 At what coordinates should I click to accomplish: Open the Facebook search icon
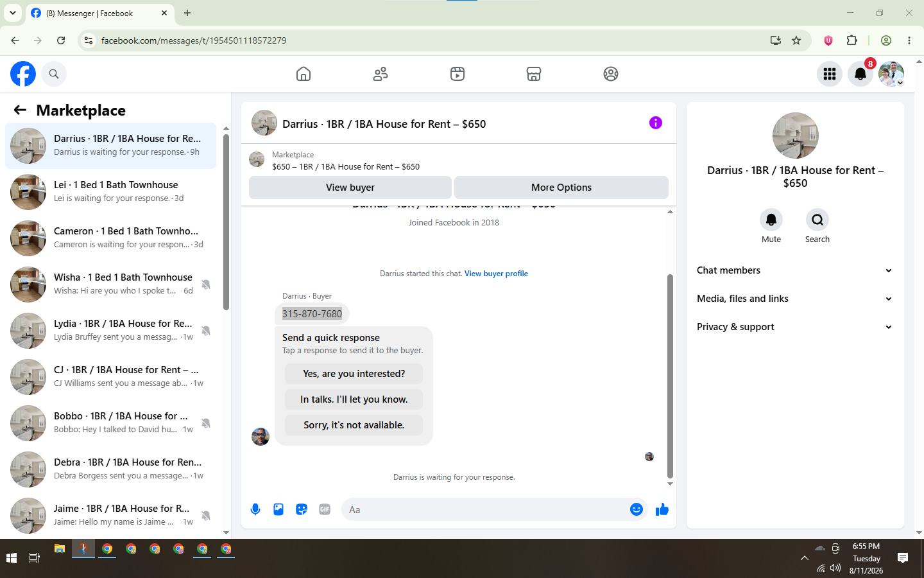(x=54, y=74)
